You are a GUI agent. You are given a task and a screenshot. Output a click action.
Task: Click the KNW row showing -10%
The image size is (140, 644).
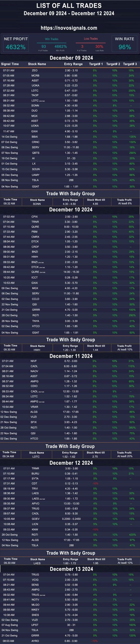(70, 530)
